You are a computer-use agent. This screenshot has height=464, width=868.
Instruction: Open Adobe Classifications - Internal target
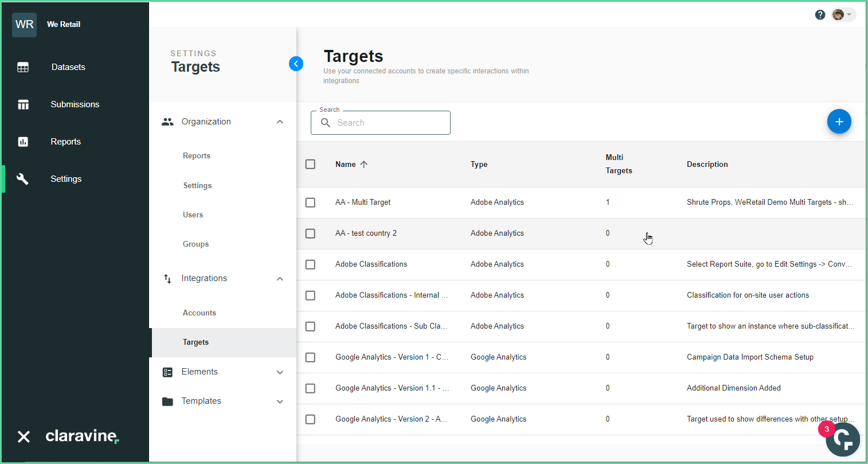click(x=392, y=295)
